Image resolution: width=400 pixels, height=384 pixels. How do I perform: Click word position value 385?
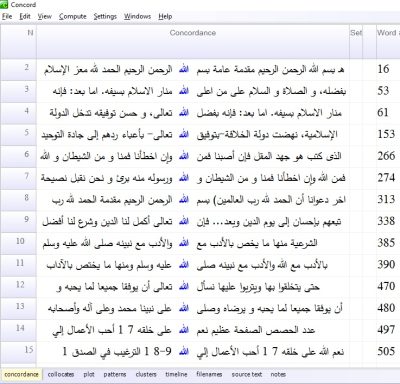click(x=386, y=243)
